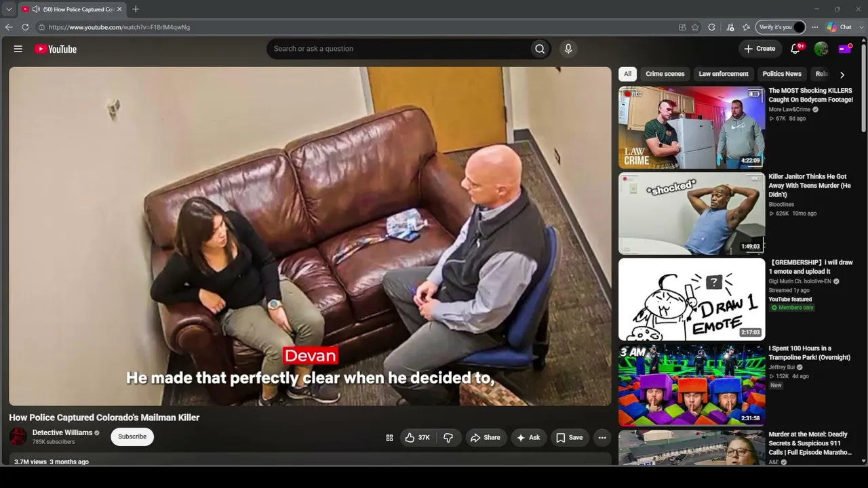Viewport: 868px width, 488px height.
Task: Click the video title text
Action: tap(104, 418)
